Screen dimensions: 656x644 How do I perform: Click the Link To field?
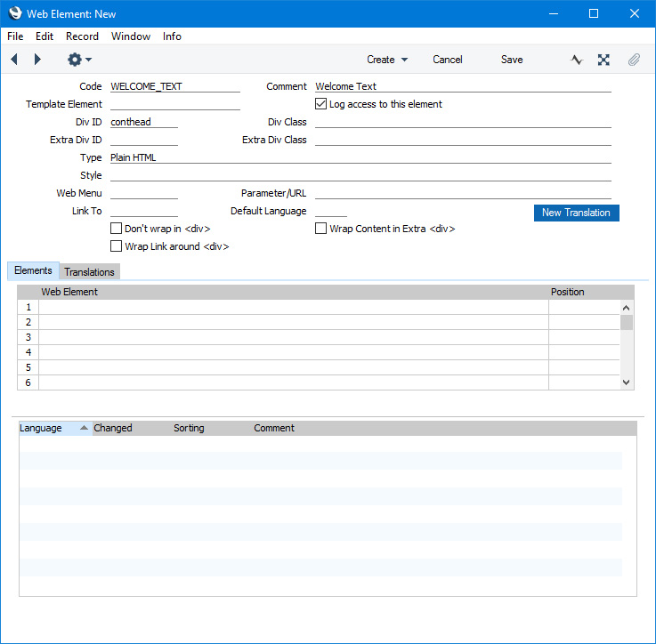click(144, 211)
